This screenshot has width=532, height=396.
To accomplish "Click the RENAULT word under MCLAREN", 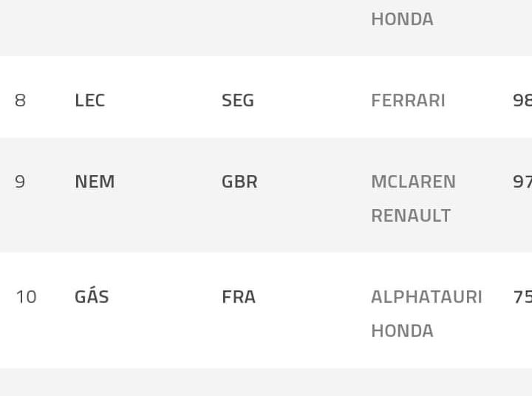I will [411, 216].
